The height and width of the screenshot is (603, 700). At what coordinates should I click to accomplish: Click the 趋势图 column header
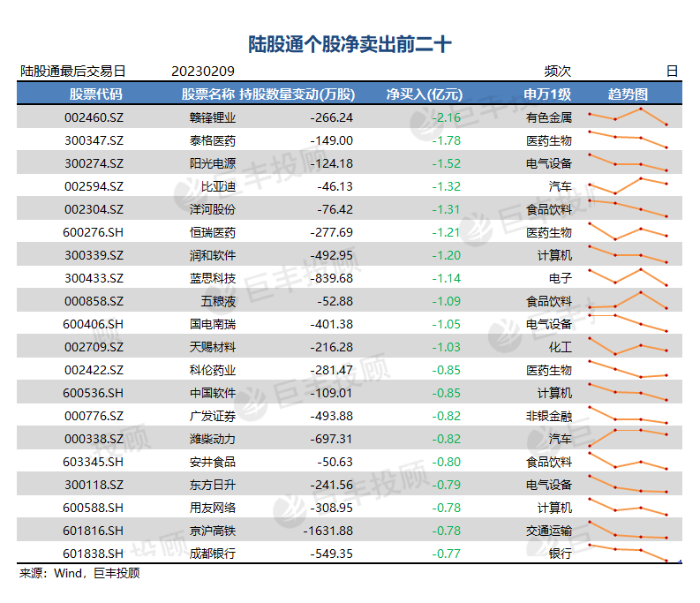[x=628, y=94]
